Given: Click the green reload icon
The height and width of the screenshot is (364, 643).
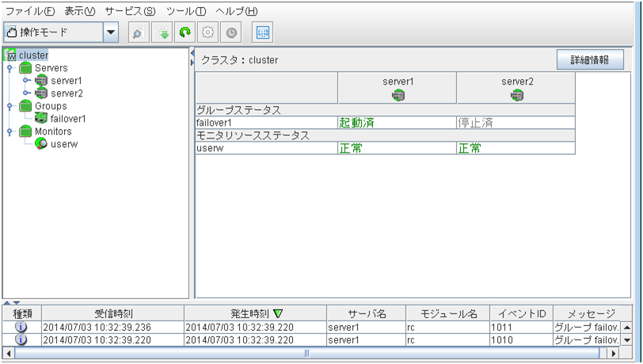Looking at the screenshot, I should click(185, 33).
